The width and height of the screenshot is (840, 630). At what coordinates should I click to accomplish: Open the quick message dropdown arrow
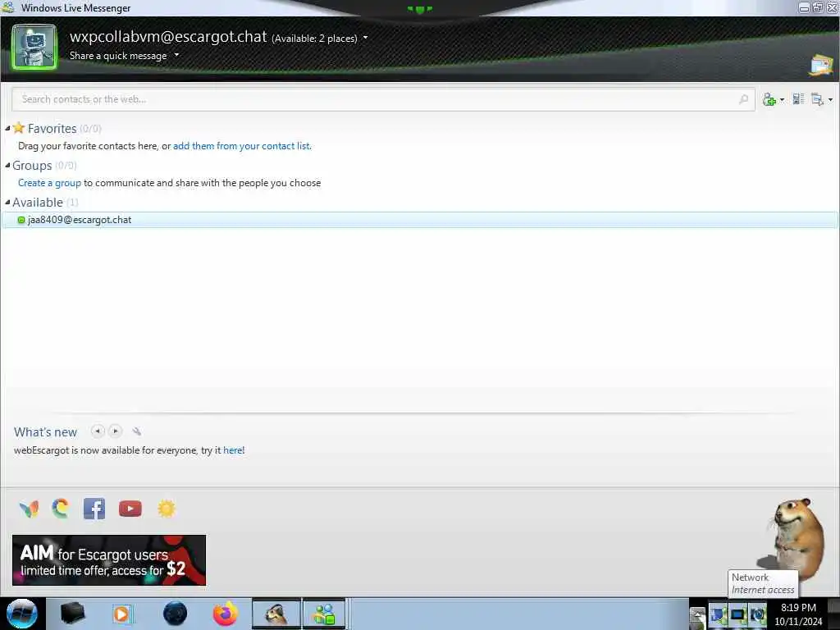[x=176, y=55]
